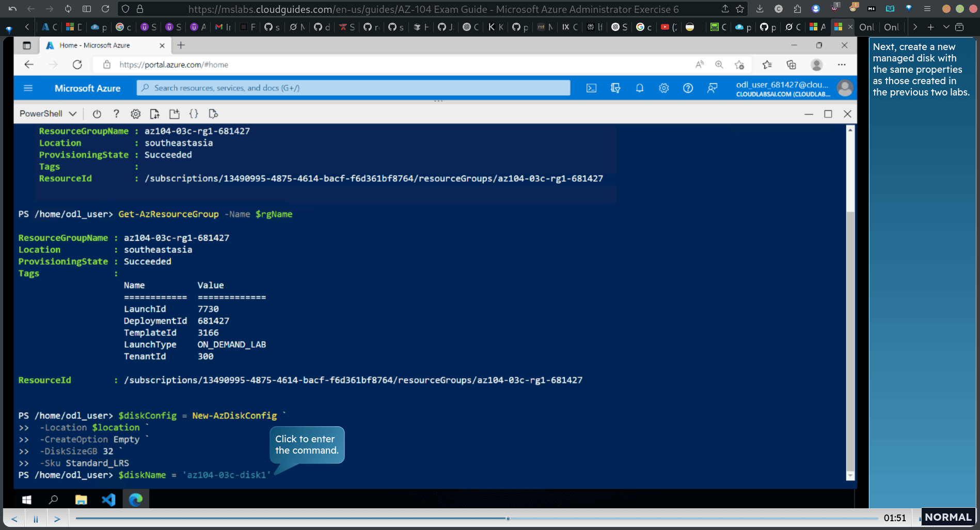Open the outer browser tab list chevron

[946, 27]
